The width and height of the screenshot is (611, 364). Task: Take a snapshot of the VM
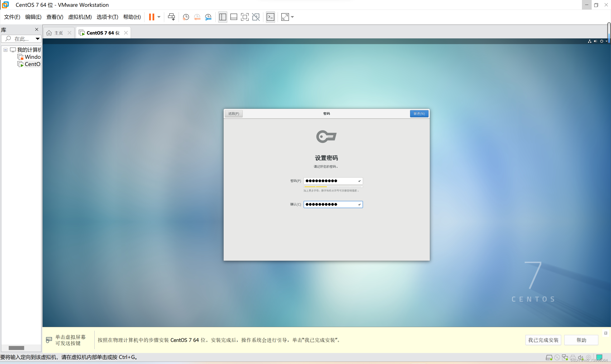click(x=186, y=17)
